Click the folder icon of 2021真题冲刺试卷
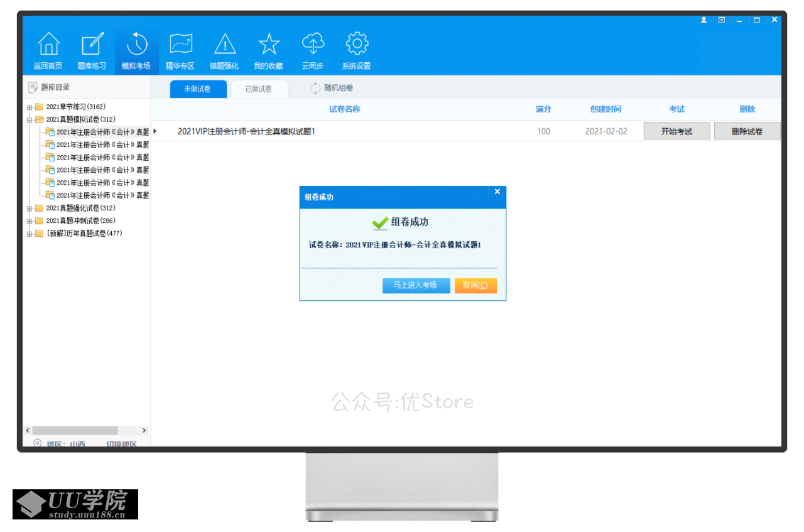Screen dimensions: 804x532 pos(39,220)
